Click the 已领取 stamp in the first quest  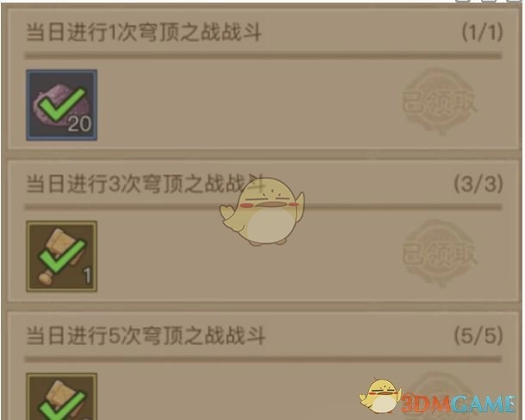[x=441, y=102]
